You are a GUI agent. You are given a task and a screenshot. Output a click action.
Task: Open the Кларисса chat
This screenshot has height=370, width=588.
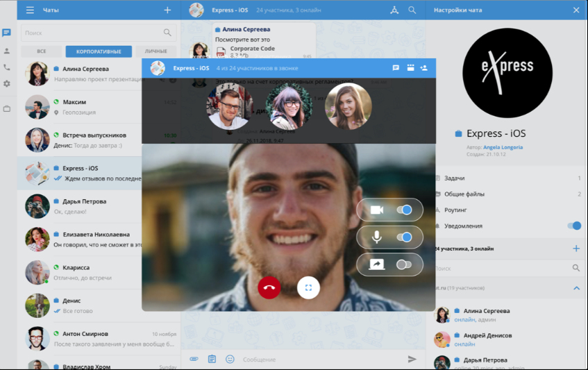tap(80, 273)
